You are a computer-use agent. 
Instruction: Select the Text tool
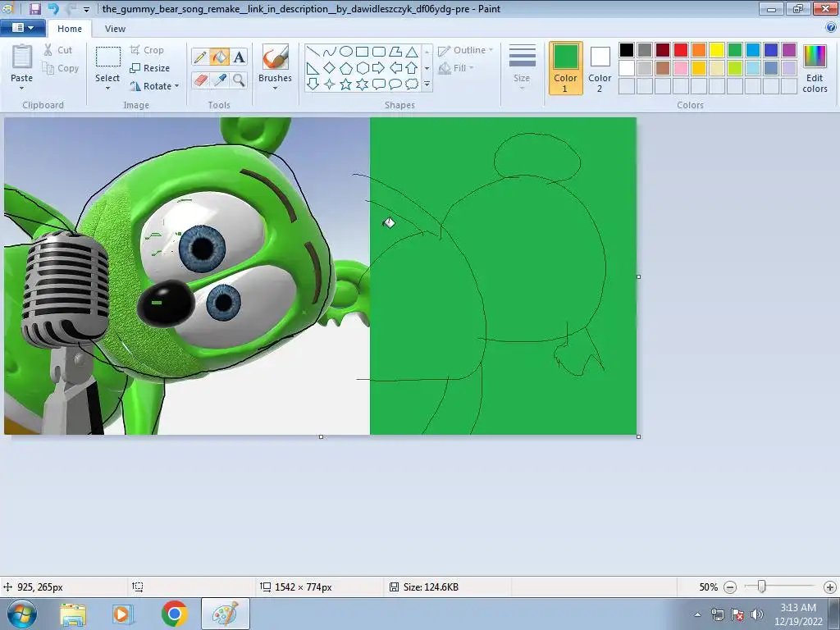tap(239, 57)
